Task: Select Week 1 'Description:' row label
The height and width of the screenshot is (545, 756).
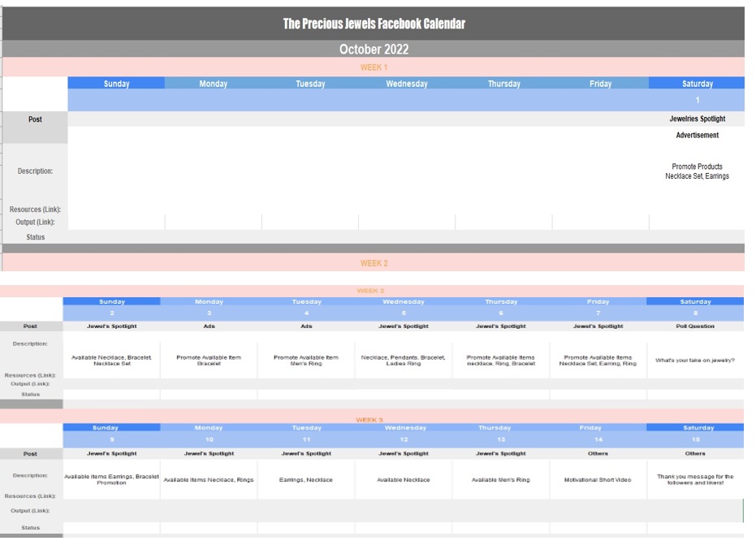Action: pyautogui.click(x=35, y=171)
